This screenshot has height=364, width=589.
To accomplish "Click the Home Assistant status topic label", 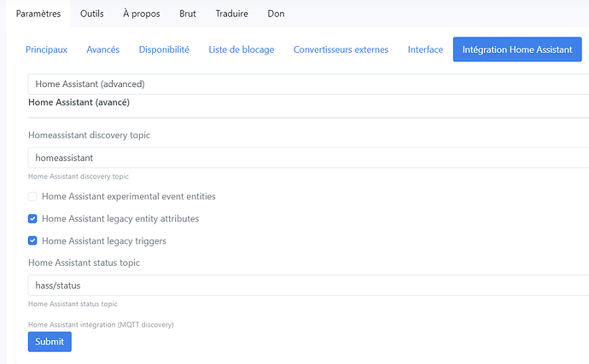I will pyautogui.click(x=84, y=263).
